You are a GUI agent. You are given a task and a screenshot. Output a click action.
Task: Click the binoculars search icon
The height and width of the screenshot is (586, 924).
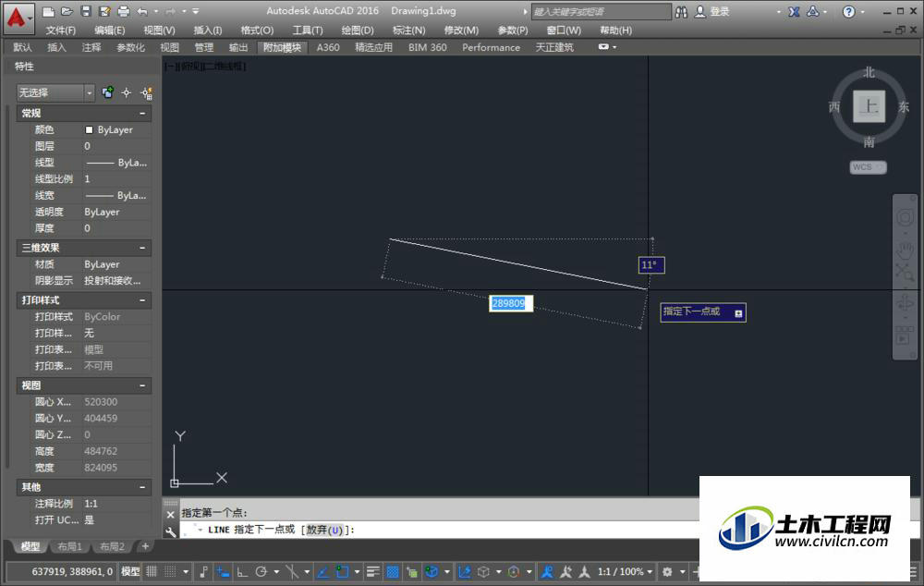pyautogui.click(x=681, y=12)
